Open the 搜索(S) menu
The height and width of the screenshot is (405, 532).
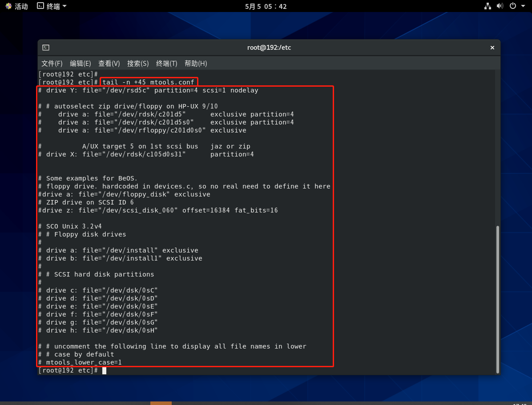pos(138,64)
